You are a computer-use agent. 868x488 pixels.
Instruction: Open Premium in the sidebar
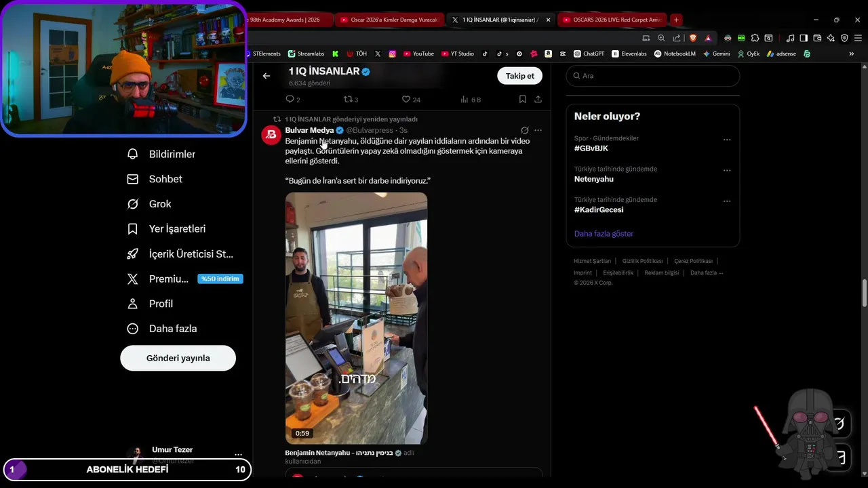(x=183, y=279)
